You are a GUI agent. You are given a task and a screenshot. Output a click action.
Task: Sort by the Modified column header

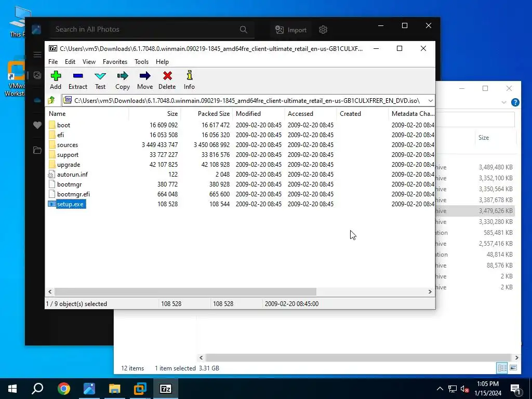click(x=259, y=114)
